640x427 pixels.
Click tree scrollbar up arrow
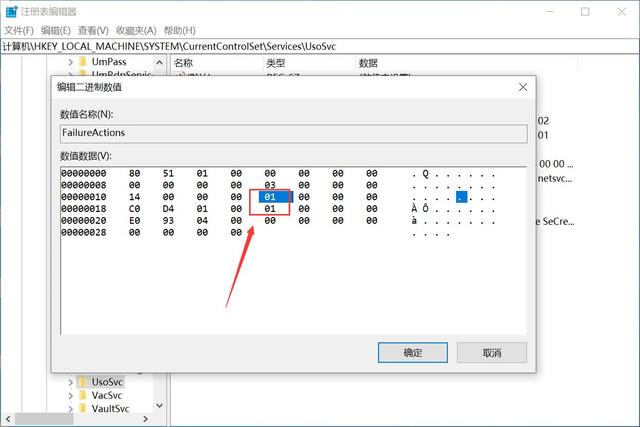pyautogui.click(x=160, y=62)
